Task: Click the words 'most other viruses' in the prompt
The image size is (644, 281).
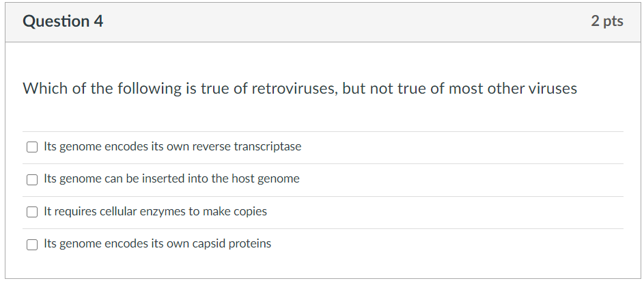Action: click(x=513, y=88)
